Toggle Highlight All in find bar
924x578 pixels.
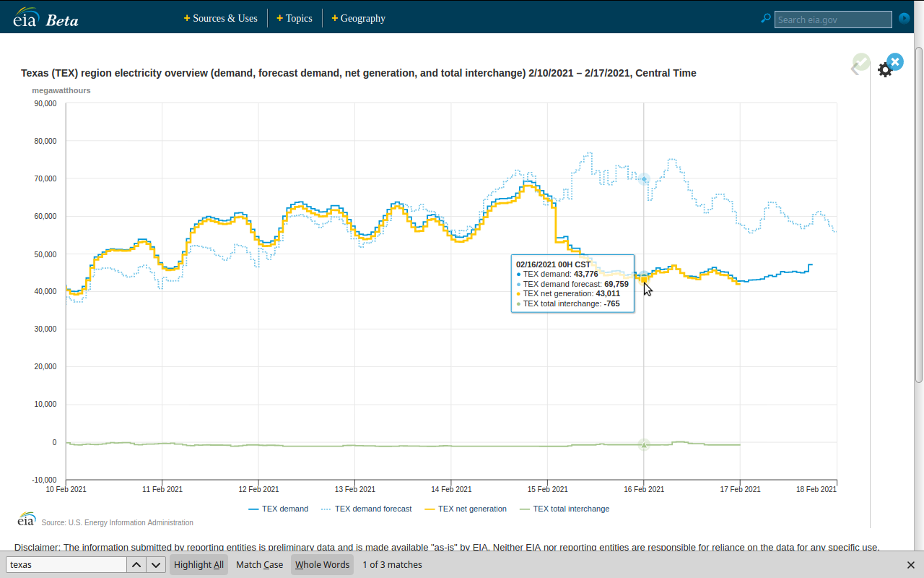199,565
